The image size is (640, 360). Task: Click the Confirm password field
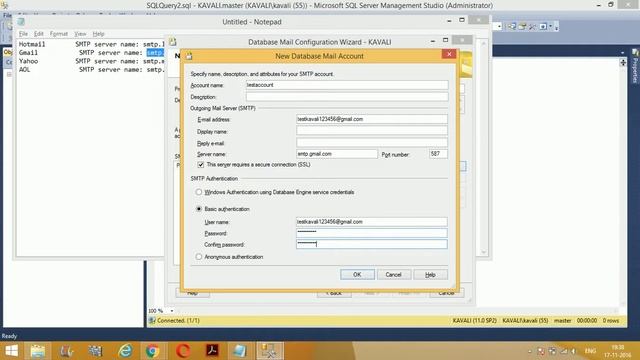tap(371, 244)
